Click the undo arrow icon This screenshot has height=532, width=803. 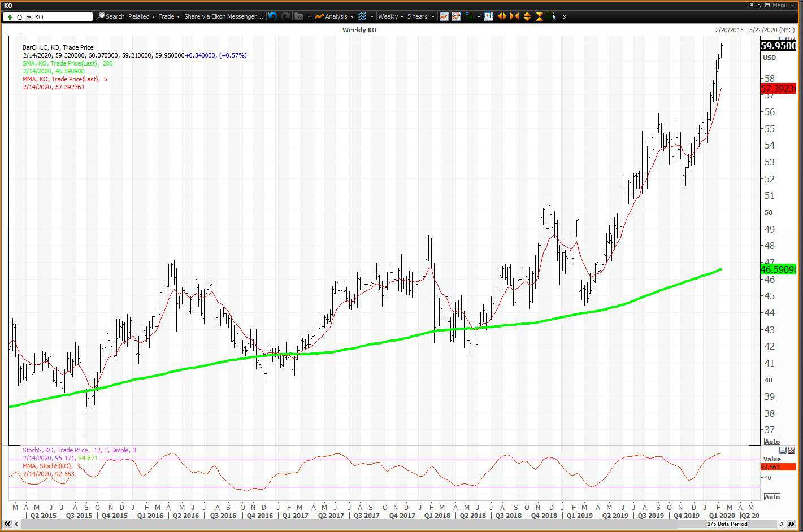tap(272, 16)
